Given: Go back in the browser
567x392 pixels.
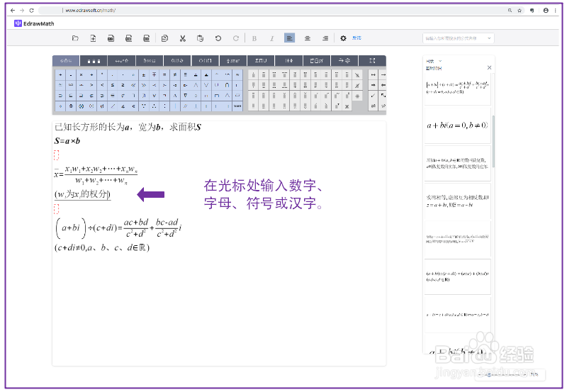Looking at the screenshot, I should click(13, 11).
